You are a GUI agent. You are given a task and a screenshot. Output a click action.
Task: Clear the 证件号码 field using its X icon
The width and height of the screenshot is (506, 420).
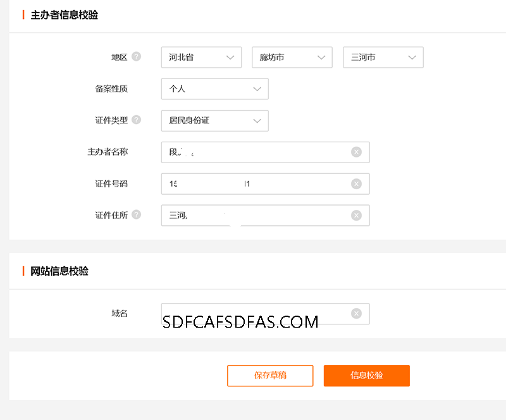coord(356,183)
